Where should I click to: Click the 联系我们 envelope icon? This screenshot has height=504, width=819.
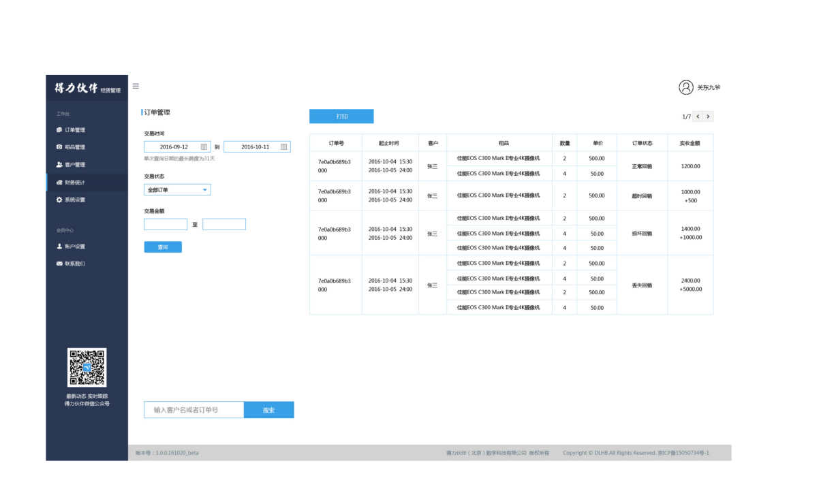59,264
